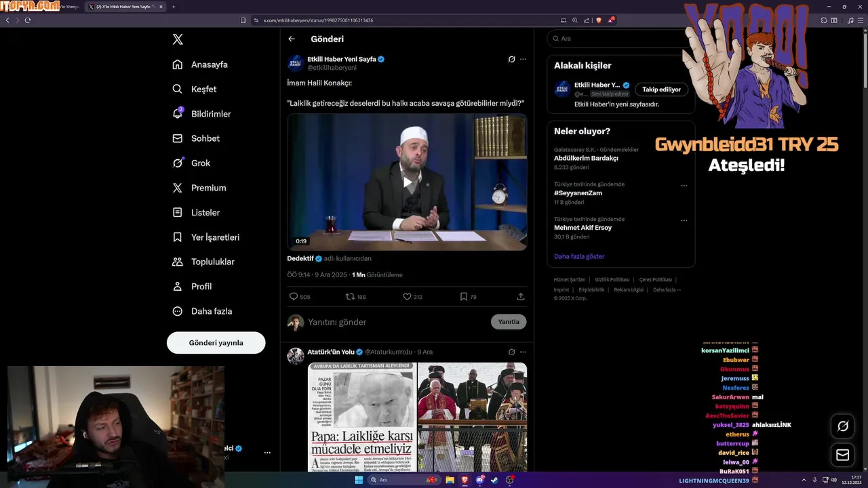Toggle Takip ediliyor following button

pos(661,89)
